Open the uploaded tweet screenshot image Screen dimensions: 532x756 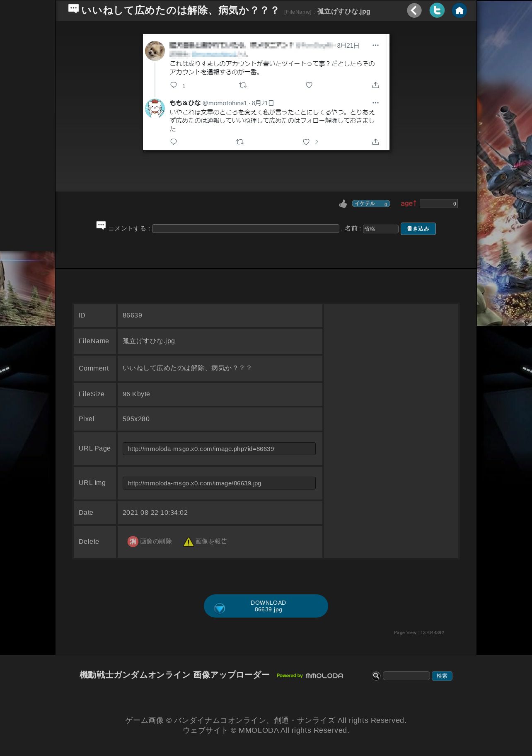266,92
